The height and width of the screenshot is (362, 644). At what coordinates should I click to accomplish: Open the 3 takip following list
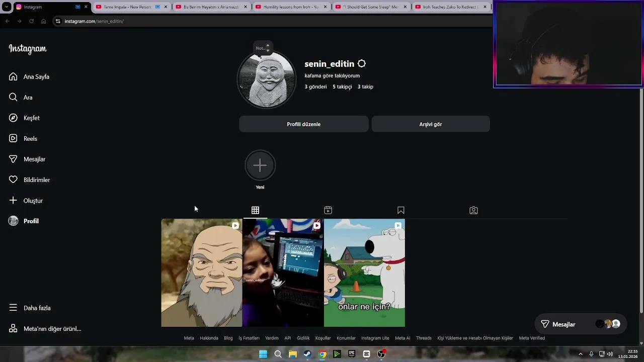(x=365, y=86)
